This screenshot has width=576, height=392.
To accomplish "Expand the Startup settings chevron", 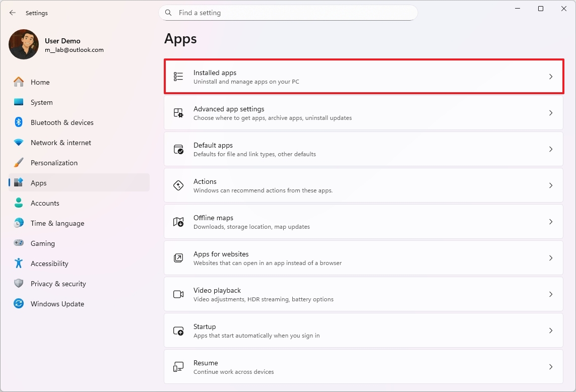I will coord(551,331).
